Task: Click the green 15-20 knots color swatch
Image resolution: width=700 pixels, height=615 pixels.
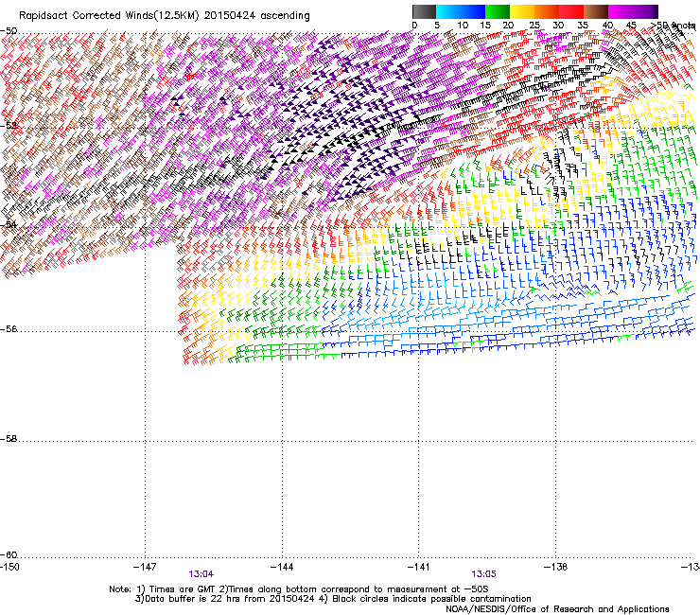Action: click(x=498, y=11)
